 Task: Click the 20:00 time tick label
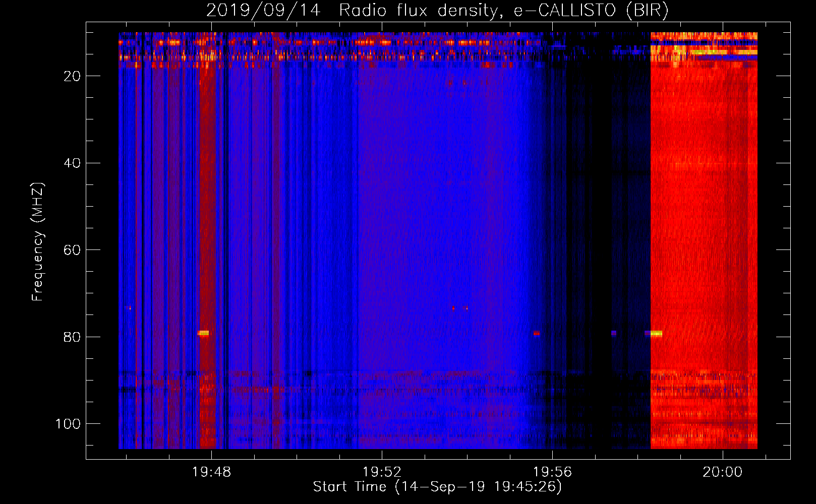[x=723, y=472]
